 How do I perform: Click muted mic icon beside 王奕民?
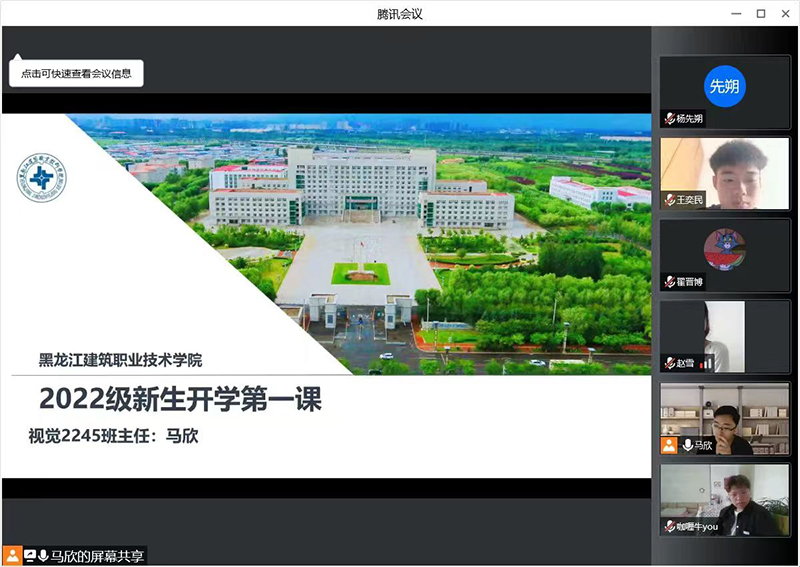(x=669, y=200)
